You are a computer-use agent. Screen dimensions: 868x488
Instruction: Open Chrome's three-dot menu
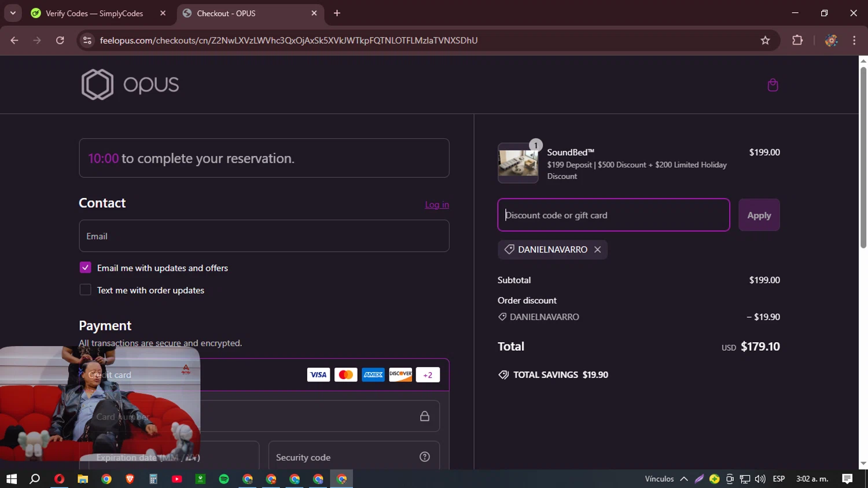(x=854, y=41)
